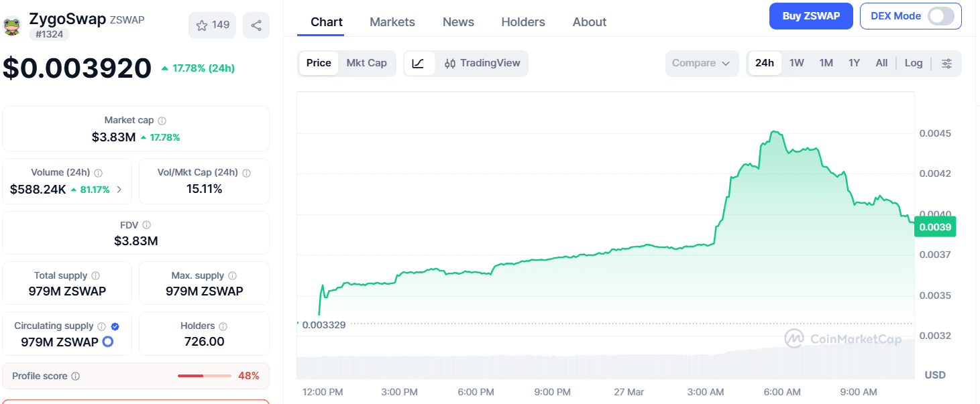Open the TradingView candlestick chart icon
The width and height of the screenshot is (980, 404).
tap(450, 63)
